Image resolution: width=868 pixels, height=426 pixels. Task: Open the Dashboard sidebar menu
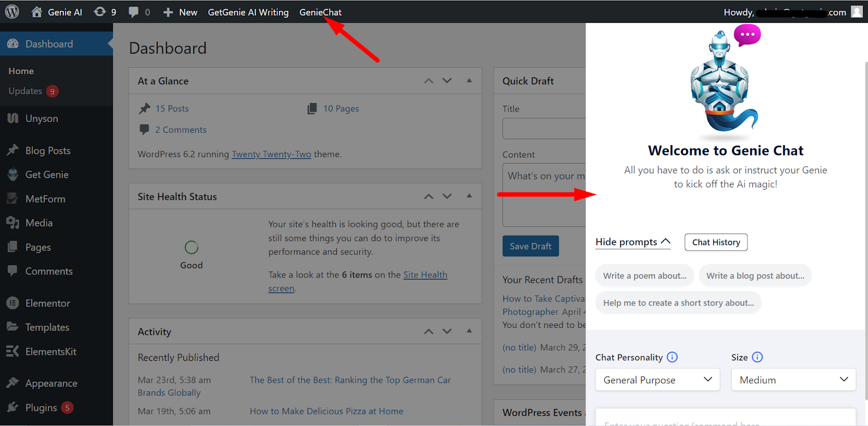click(56, 44)
